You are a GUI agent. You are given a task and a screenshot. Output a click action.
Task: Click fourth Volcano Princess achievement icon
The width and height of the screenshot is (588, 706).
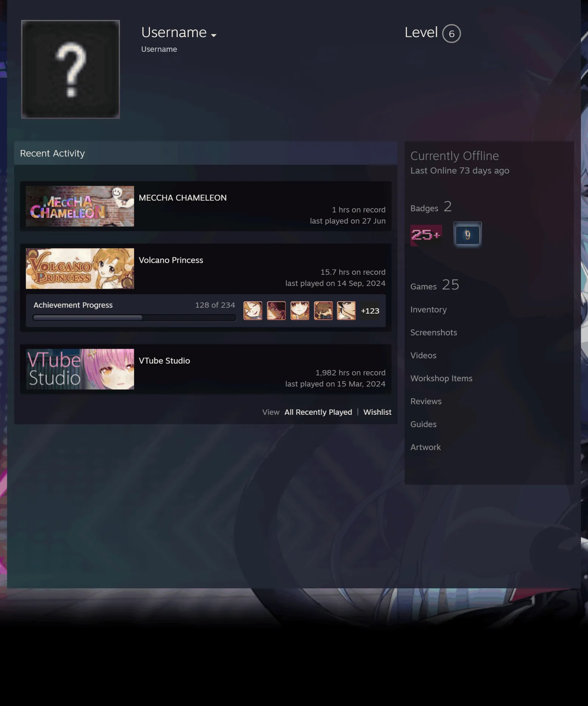point(323,311)
